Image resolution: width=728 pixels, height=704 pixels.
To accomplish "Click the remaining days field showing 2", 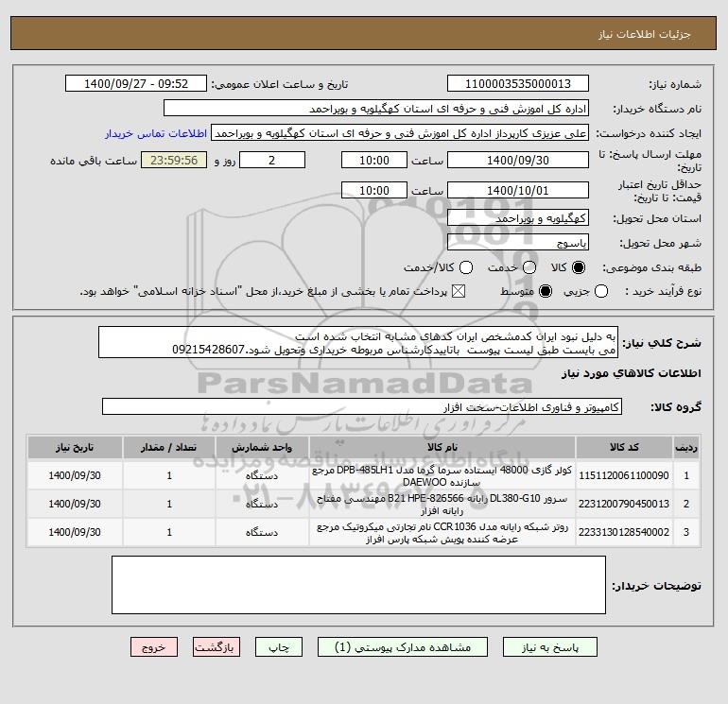I will click(x=272, y=160).
